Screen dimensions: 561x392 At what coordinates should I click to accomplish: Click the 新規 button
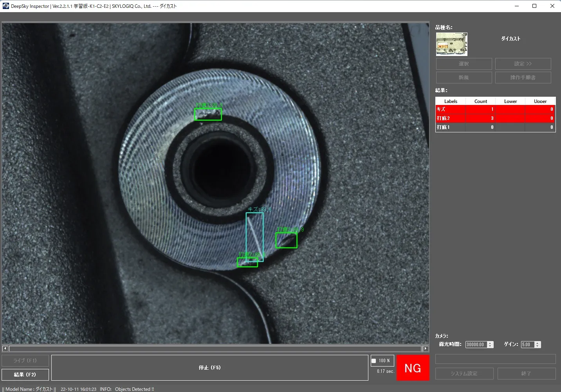pyautogui.click(x=464, y=78)
